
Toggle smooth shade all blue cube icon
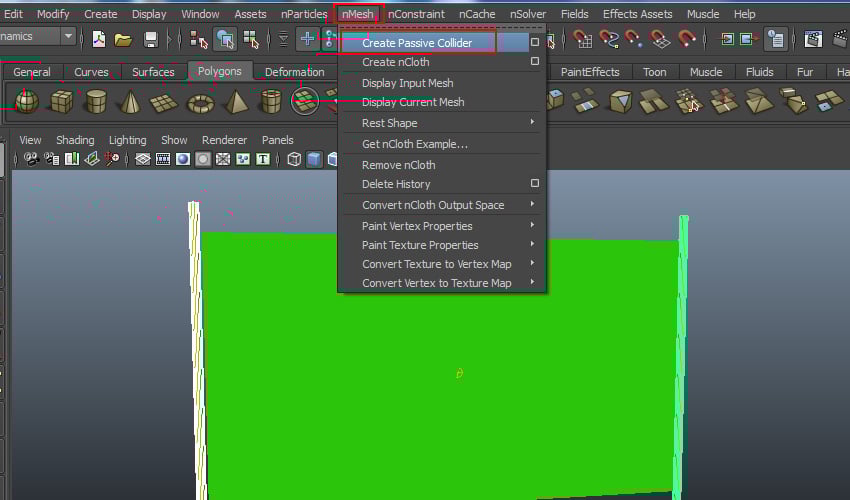tap(314, 159)
